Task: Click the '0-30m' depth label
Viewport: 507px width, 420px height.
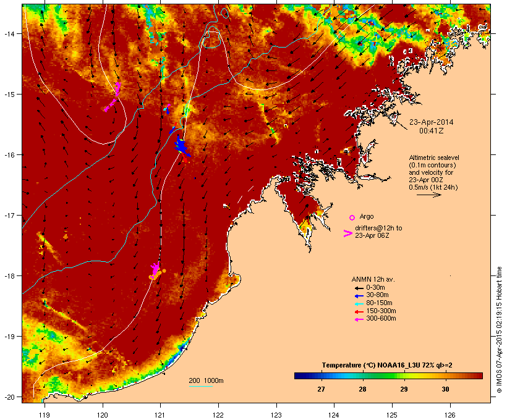Action: [375, 288]
